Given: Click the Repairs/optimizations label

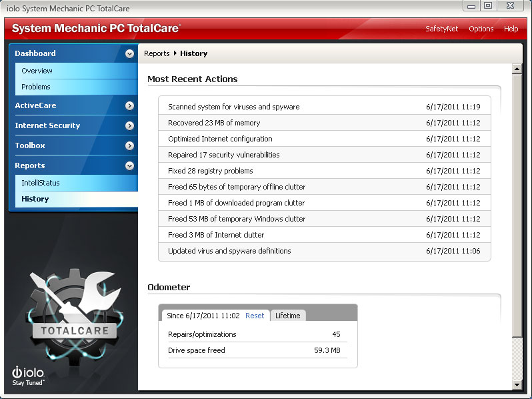Looking at the screenshot, I should pos(202,334).
